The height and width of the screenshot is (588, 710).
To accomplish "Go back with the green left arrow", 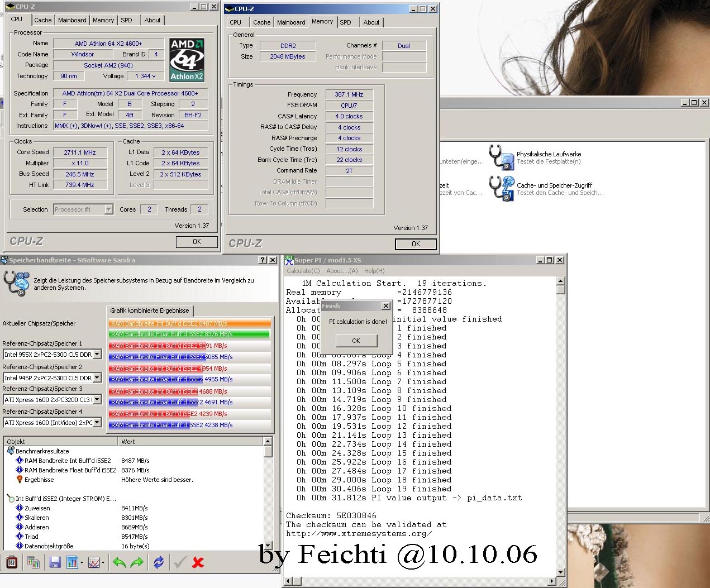I will [119, 562].
